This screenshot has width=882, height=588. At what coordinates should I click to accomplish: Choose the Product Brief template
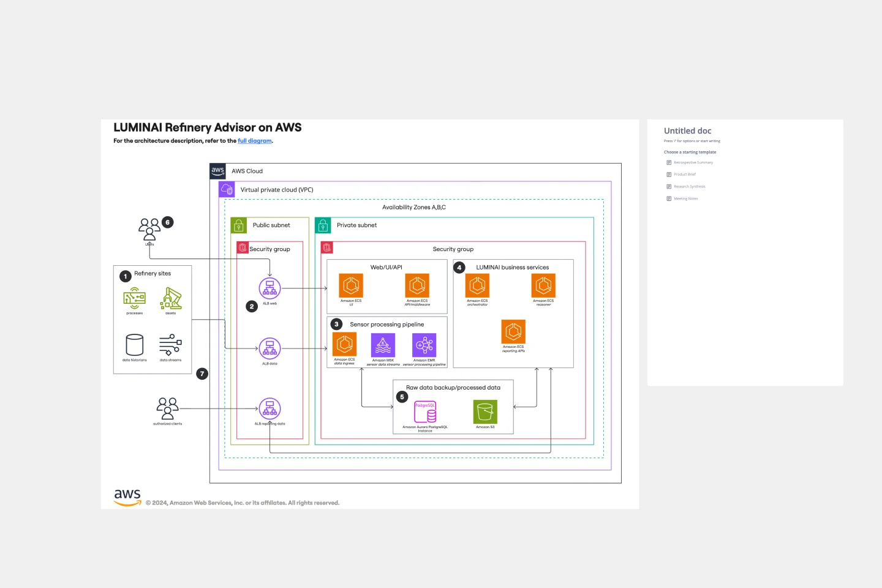pos(681,175)
